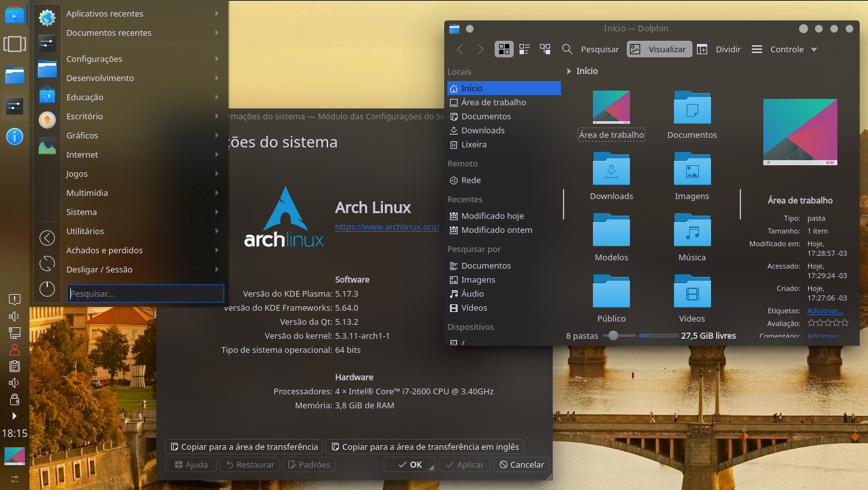Select the Modelos folder icon
The image size is (868, 490).
click(611, 229)
